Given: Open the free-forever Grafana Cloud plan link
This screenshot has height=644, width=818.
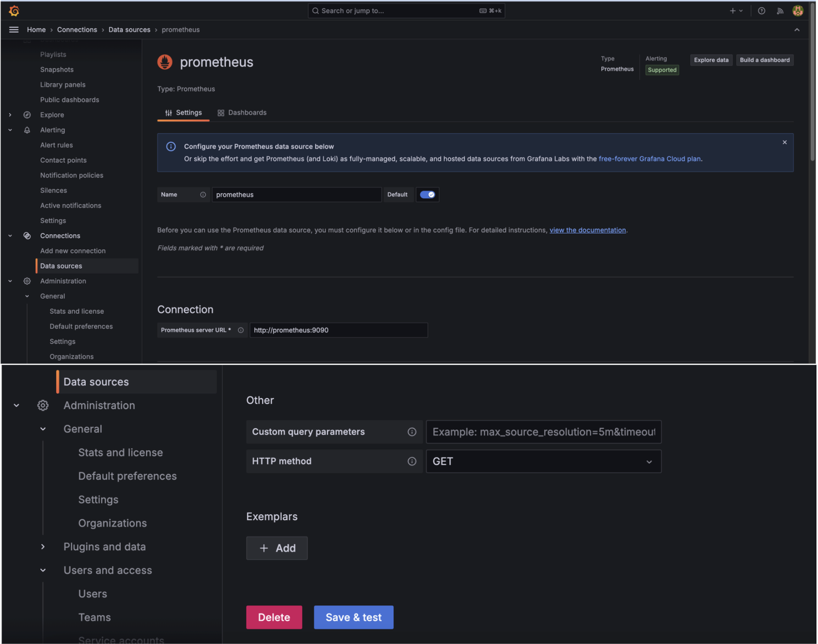Looking at the screenshot, I should point(650,159).
